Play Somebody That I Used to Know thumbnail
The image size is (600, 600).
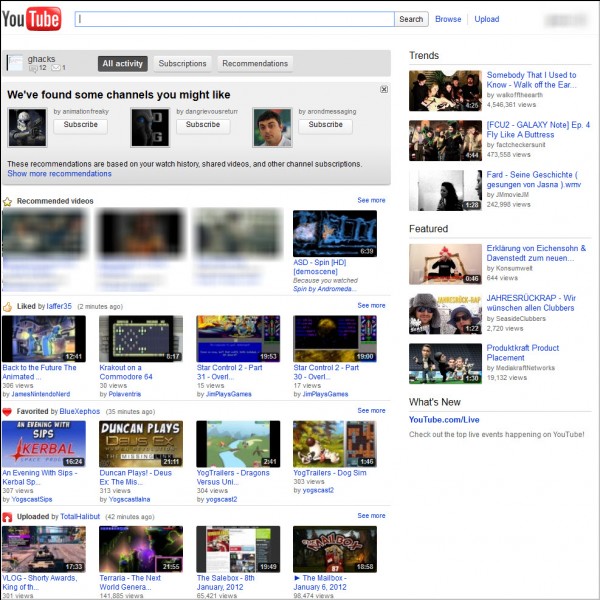tap(445, 91)
